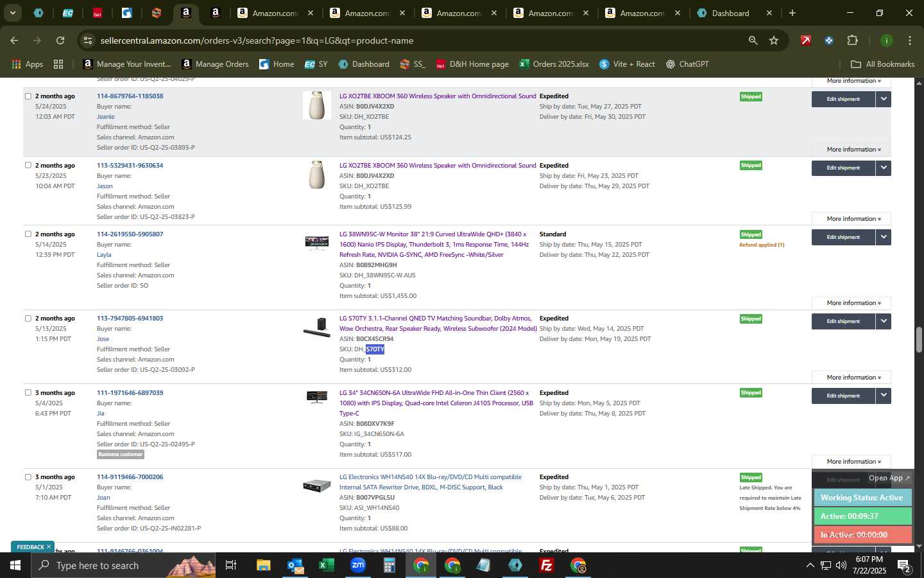The height and width of the screenshot is (578, 924).
Task: Click the browser back arrow
Action: pyautogui.click(x=14, y=40)
